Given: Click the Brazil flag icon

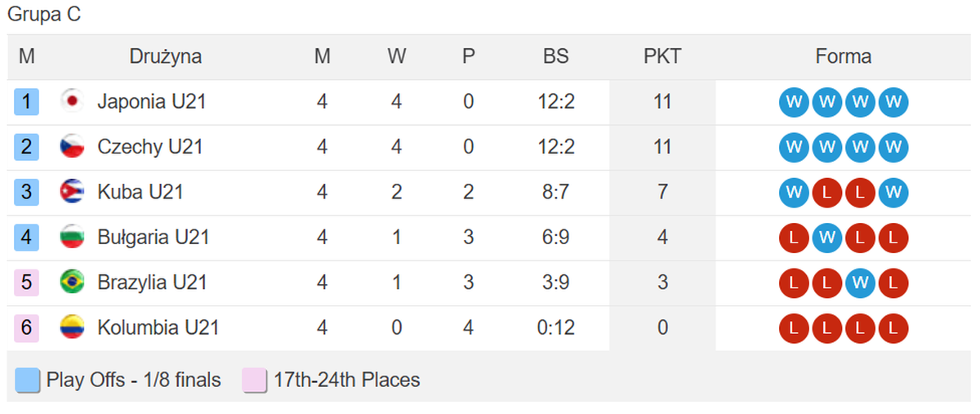Looking at the screenshot, I should point(72,283).
